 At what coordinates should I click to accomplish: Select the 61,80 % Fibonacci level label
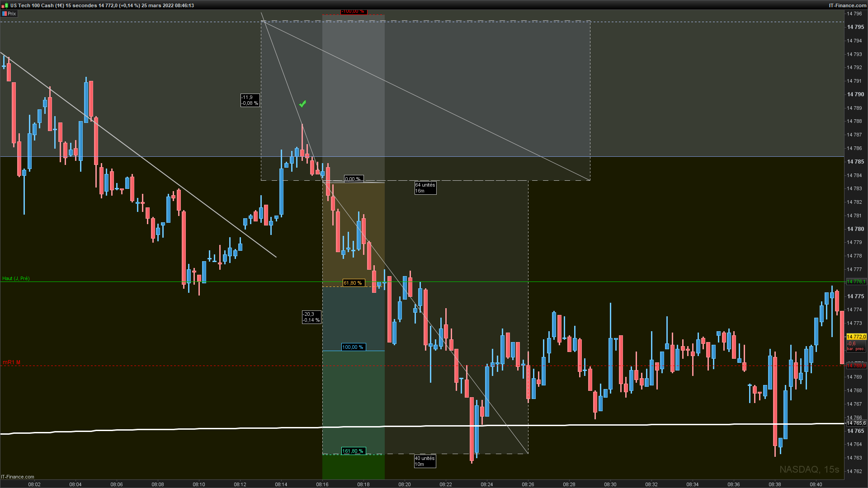click(353, 283)
